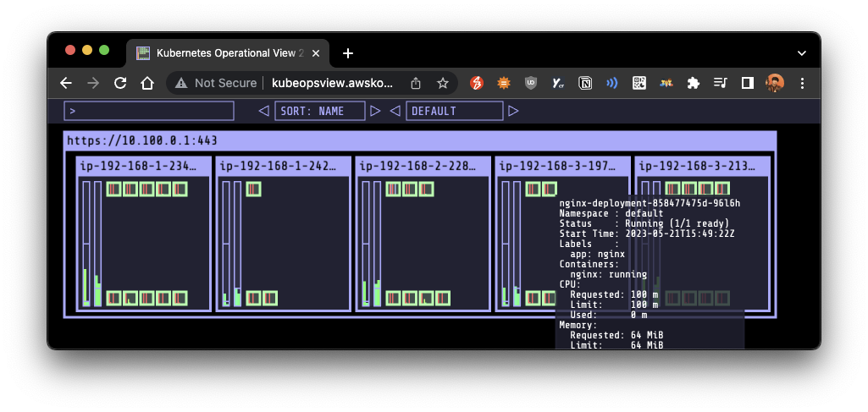
Task: Select node header ip-192-168-3-197
Action: tap(563, 165)
